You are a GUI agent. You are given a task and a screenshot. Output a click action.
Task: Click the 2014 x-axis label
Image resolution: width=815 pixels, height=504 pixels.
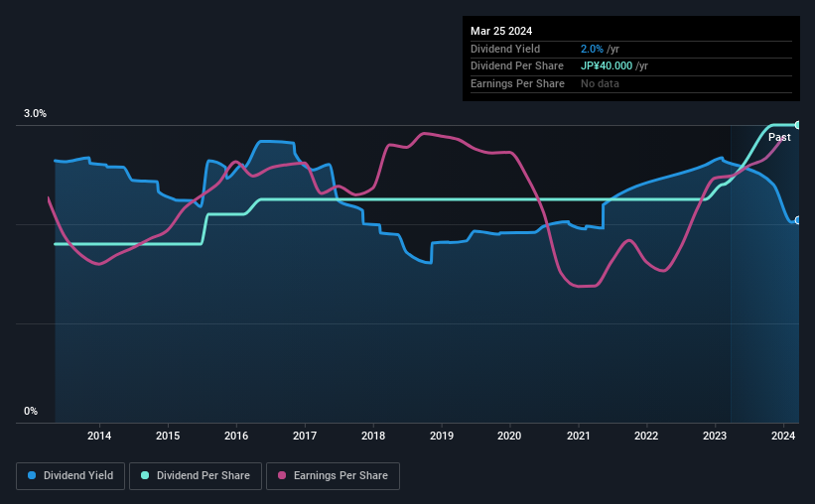point(99,436)
